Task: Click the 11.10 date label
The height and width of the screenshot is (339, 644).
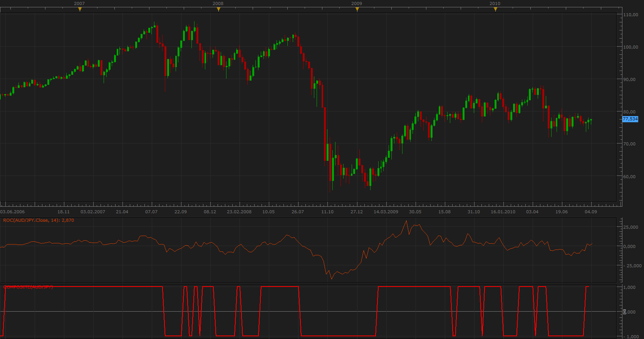Action: 327,212
